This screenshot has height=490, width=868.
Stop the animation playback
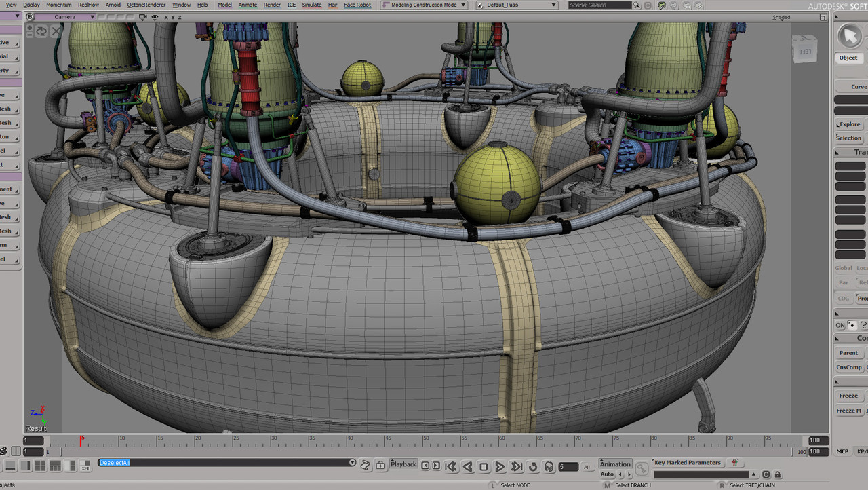coord(484,467)
